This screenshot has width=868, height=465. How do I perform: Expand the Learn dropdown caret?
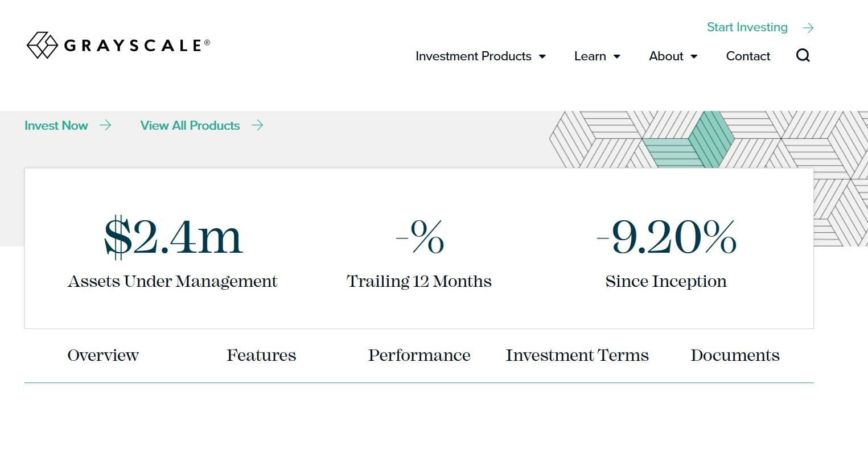pos(617,56)
